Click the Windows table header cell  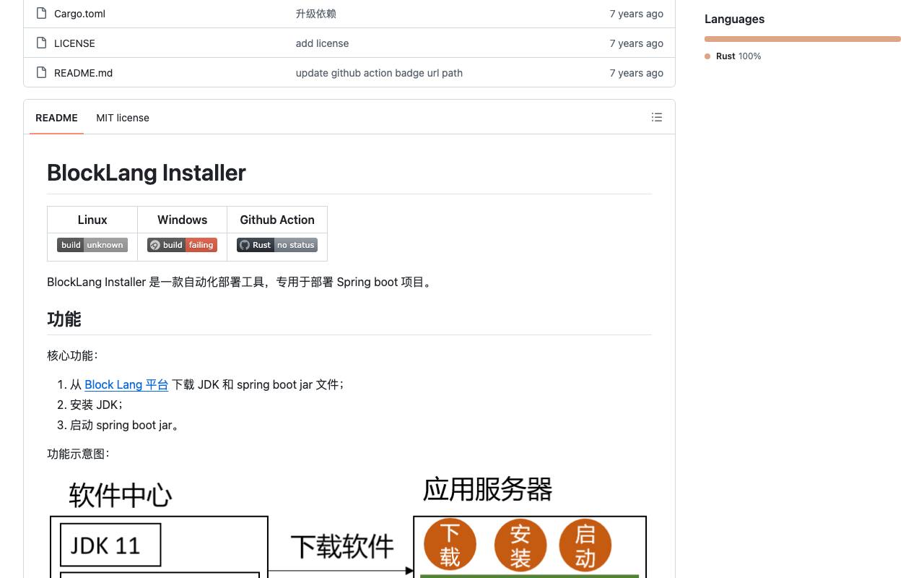pyautogui.click(x=183, y=220)
